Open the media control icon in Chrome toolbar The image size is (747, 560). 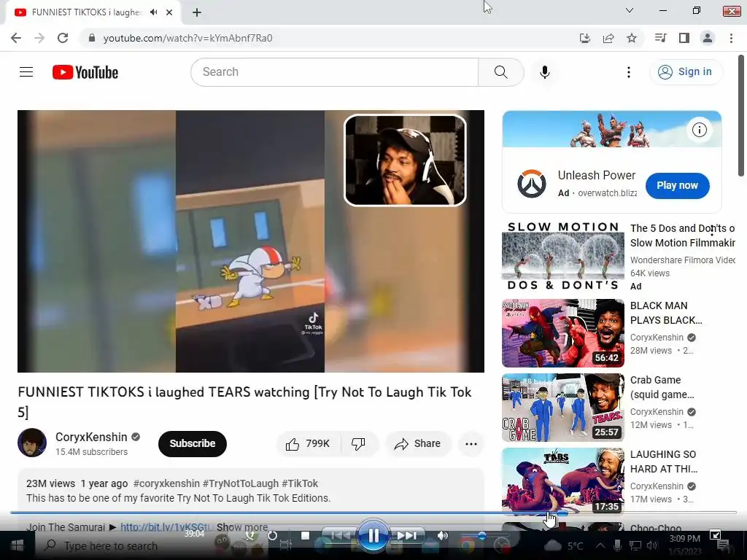click(660, 38)
